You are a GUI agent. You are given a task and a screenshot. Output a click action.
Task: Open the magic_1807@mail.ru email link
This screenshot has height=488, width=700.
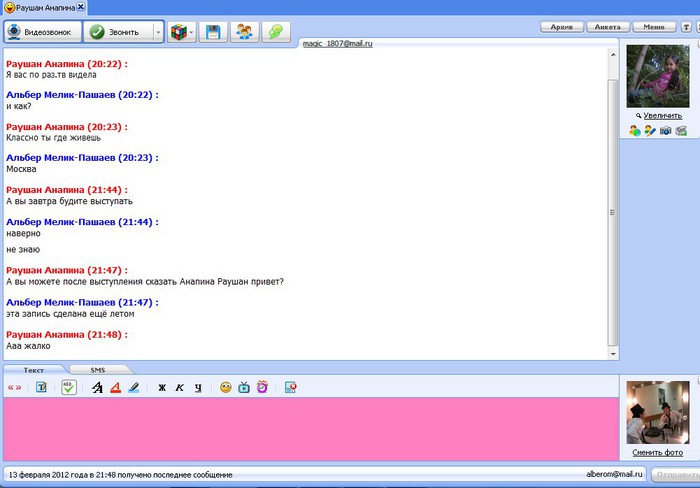(338, 43)
